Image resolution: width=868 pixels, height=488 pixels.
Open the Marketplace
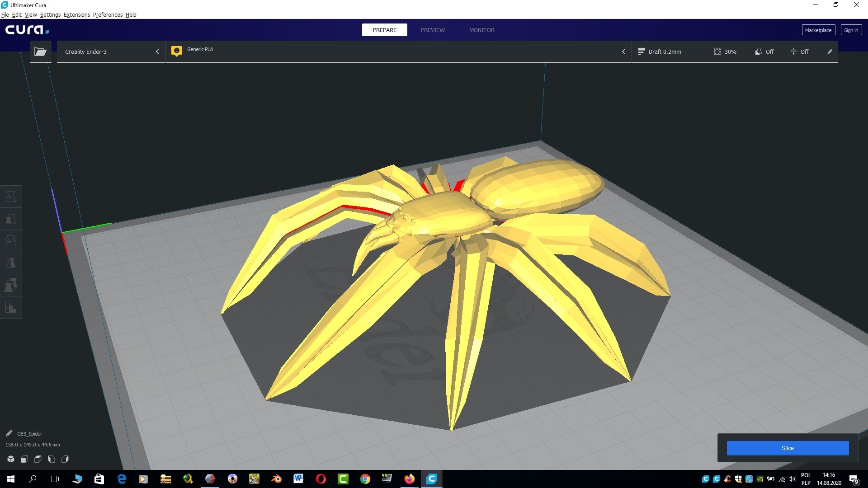point(818,30)
